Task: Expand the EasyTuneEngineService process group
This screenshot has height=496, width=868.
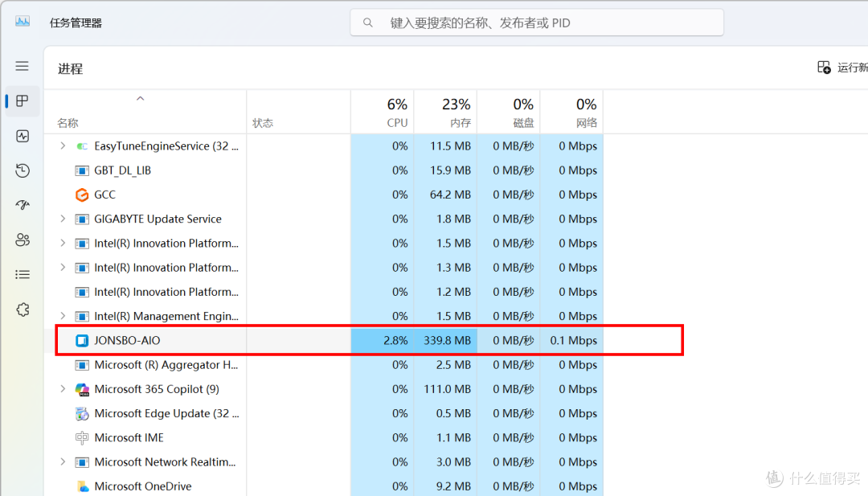Action: [63, 146]
